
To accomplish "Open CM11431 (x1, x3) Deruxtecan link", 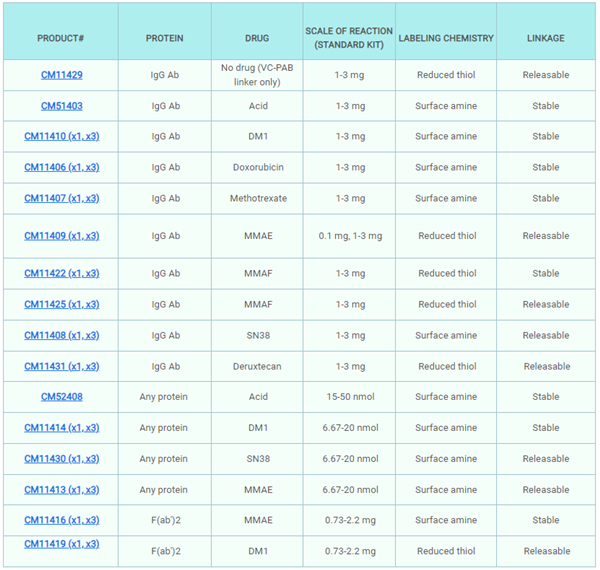I will (x=61, y=367).
